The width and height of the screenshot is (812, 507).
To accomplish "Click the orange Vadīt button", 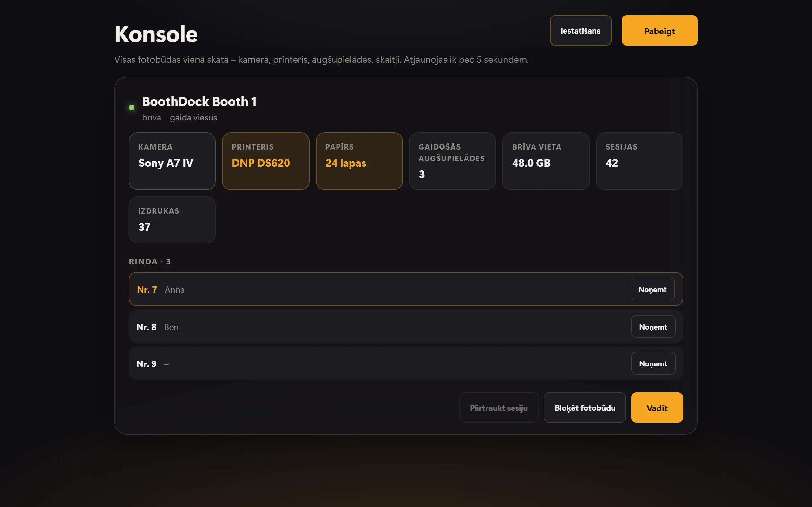I will coord(657,408).
